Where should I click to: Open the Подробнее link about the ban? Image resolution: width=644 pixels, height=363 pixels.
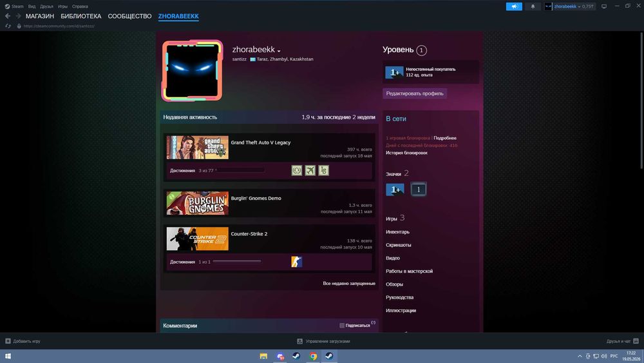click(445, 138)
